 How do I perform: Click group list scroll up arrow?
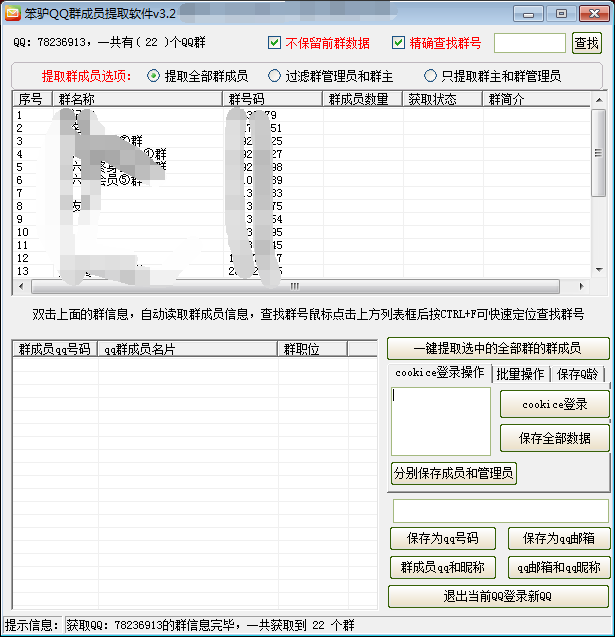599,100
